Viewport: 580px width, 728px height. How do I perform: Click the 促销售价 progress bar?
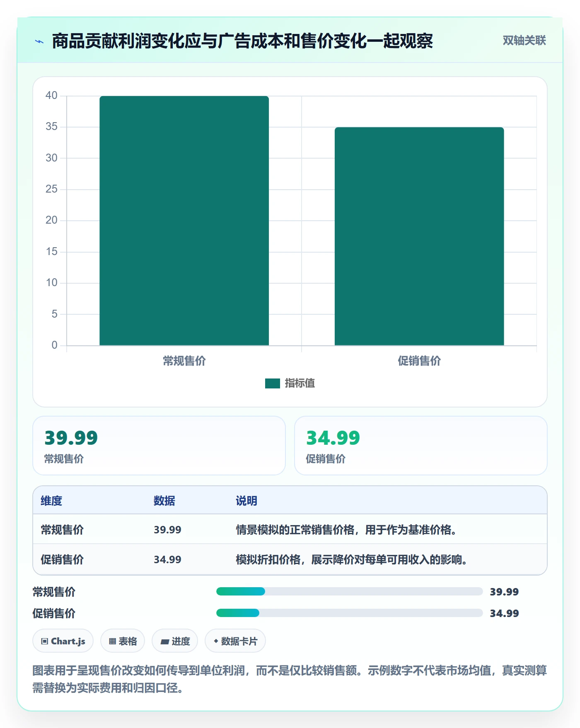[x=349, y=613]
